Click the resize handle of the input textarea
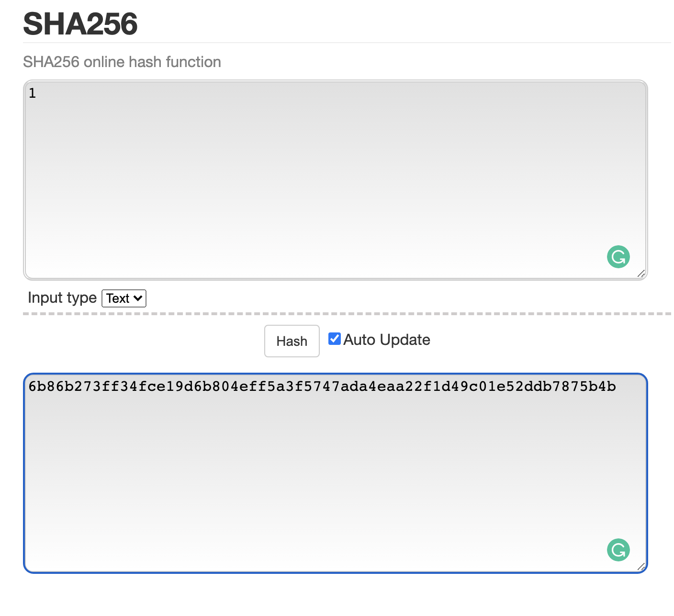The width and height of the screenshot is (674, 616). pyautogui.click(x=641, y=274)
